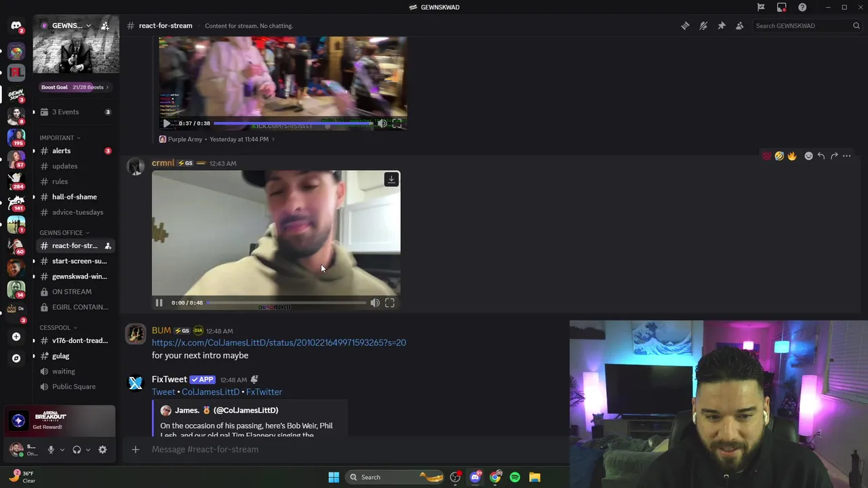The image size is (868, 488).
Task: Search GEWNSKWAD server field
Action: [807, 26]
